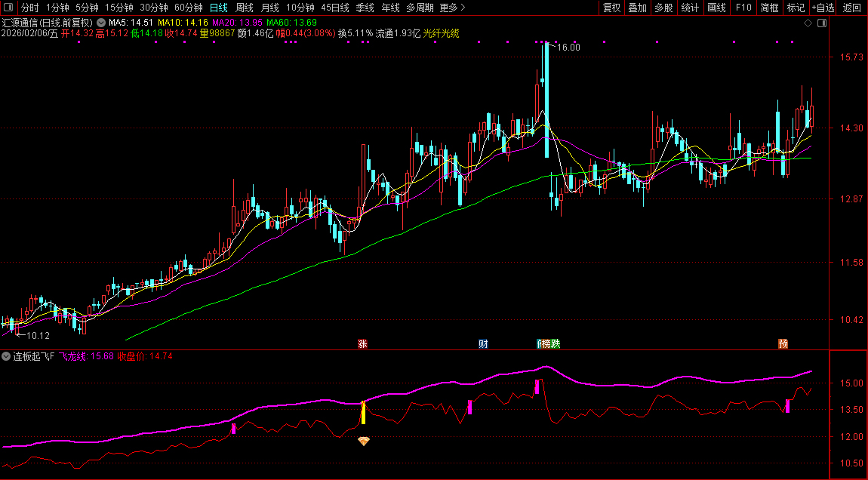The image size is (868, 480).
Task: Click the 复权 button
Action: [x=611, y=8]
